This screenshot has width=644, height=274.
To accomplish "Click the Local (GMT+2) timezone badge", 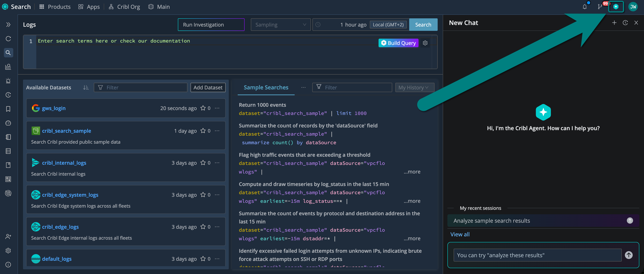I will (388, 25).
